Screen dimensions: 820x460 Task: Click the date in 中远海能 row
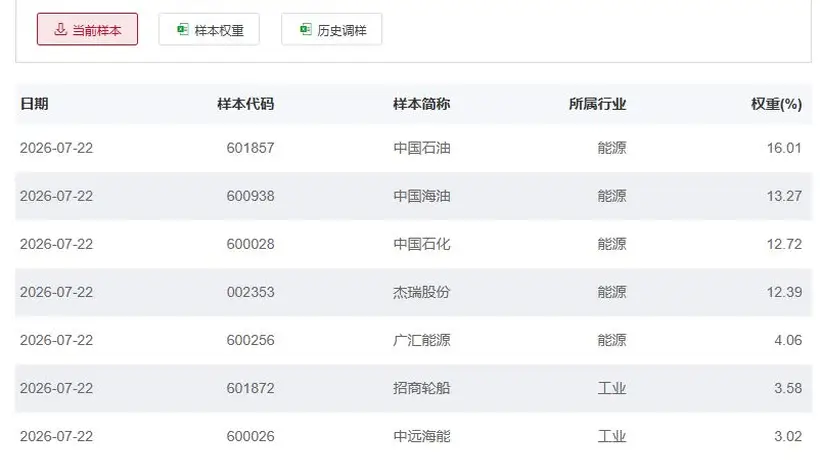[56, 436]
